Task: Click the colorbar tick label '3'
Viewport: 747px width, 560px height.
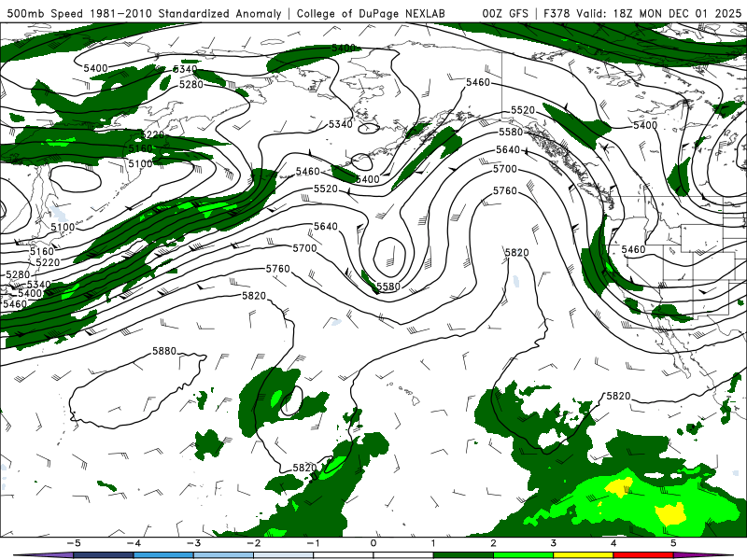Action: click(553, 543)
